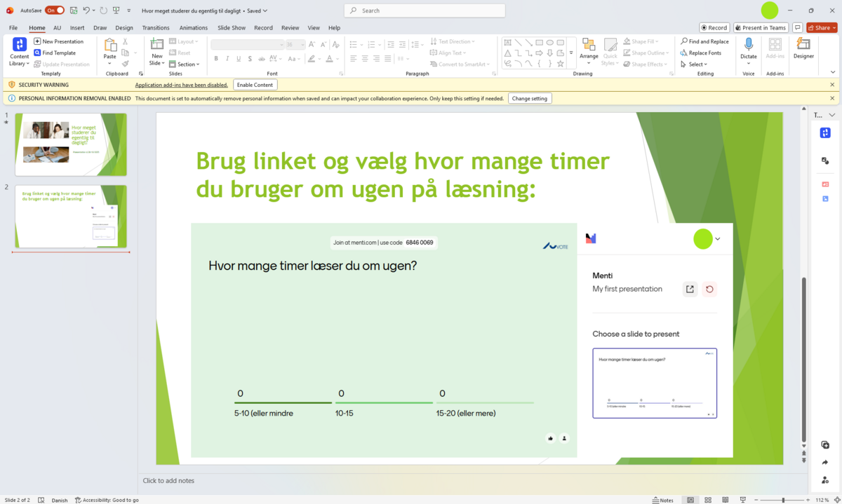
Task: Switch to Slide Sorter view
Action: pyautogui.click(x=707, y=500)
